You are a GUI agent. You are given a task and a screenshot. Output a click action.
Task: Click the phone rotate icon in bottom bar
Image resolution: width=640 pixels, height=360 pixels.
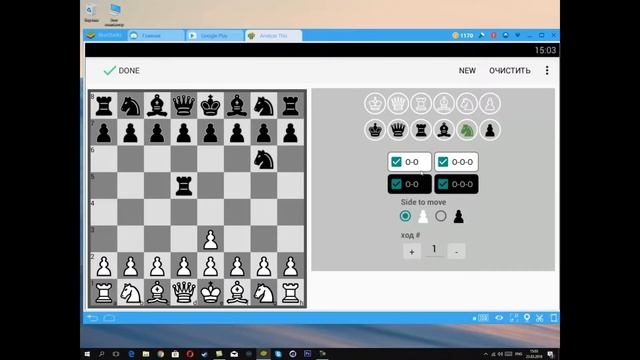[553, 318]
